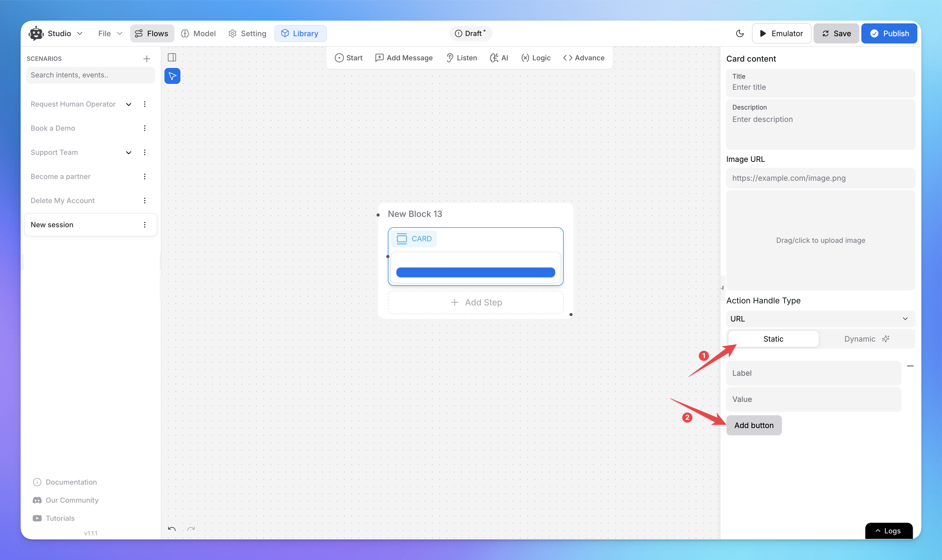Focus the Search intents, events field
The height and width of the screenshot is (560, 942).
[x=90, y=75]
